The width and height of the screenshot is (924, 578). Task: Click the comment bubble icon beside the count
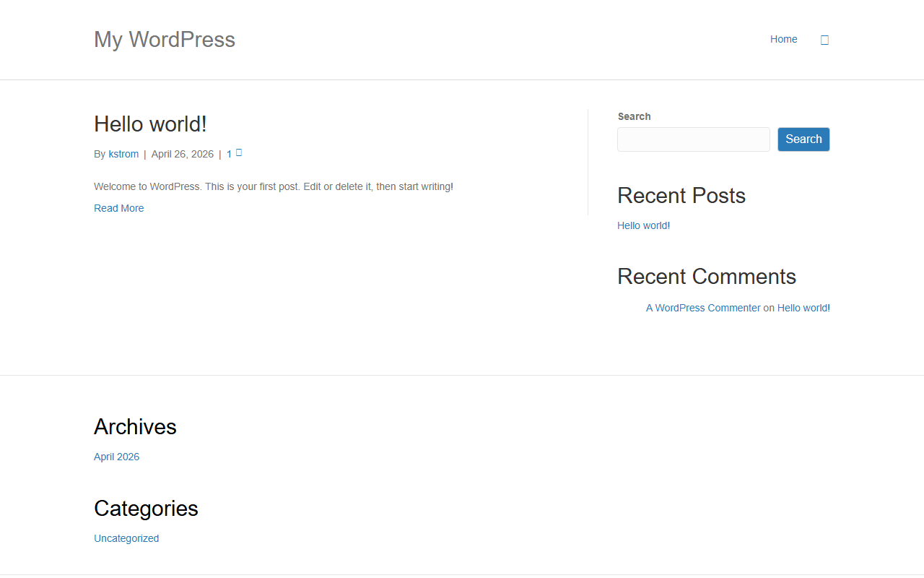239,152
